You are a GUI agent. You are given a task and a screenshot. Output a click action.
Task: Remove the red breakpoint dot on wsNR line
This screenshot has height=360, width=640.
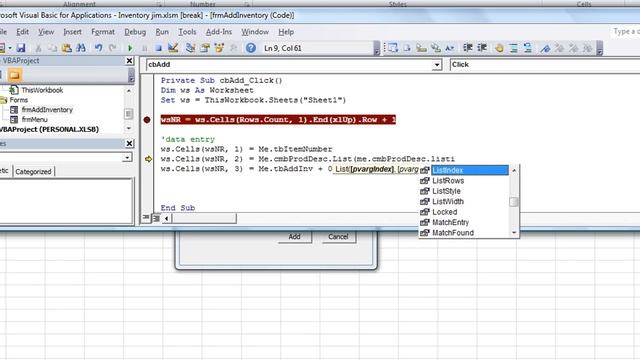[147, 120]
